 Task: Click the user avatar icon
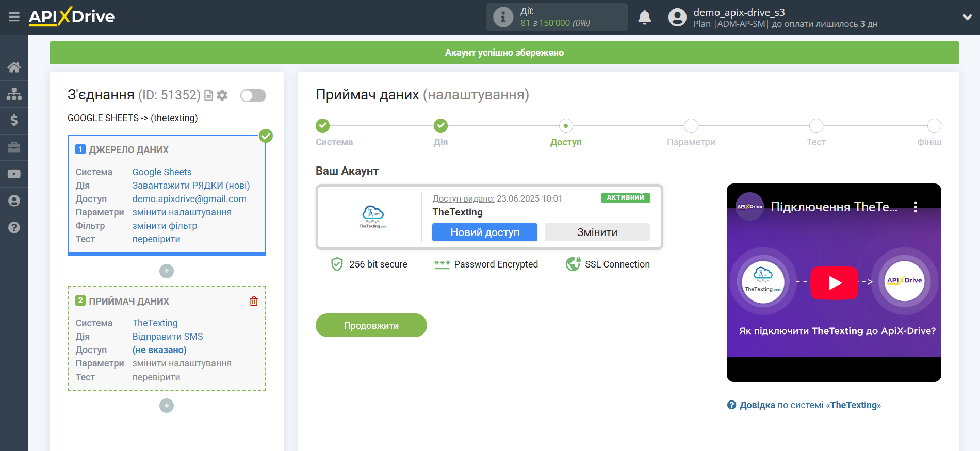pyautogui.click(x=677, y=18)
